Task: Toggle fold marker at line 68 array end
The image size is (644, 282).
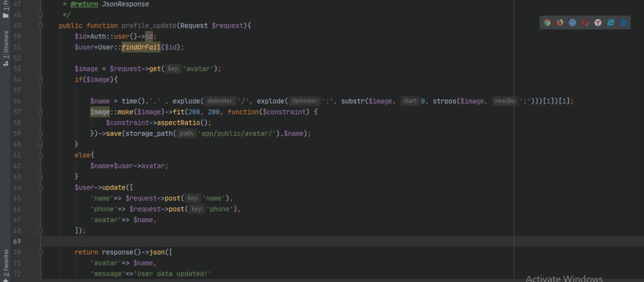Action: [x=40, y=231]
